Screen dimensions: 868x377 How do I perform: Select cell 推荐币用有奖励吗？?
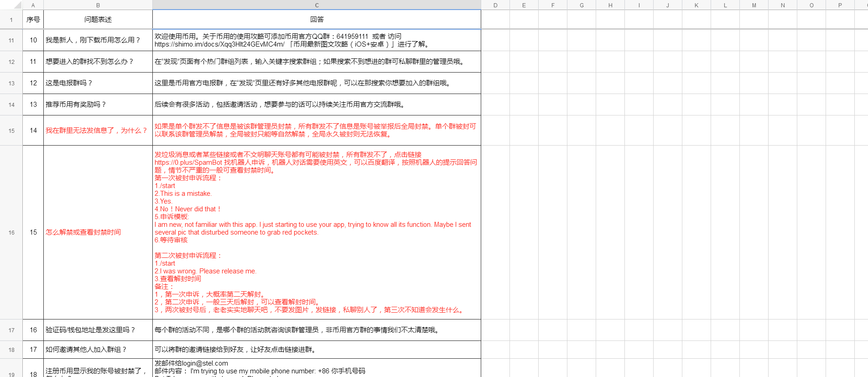[98, 105]
